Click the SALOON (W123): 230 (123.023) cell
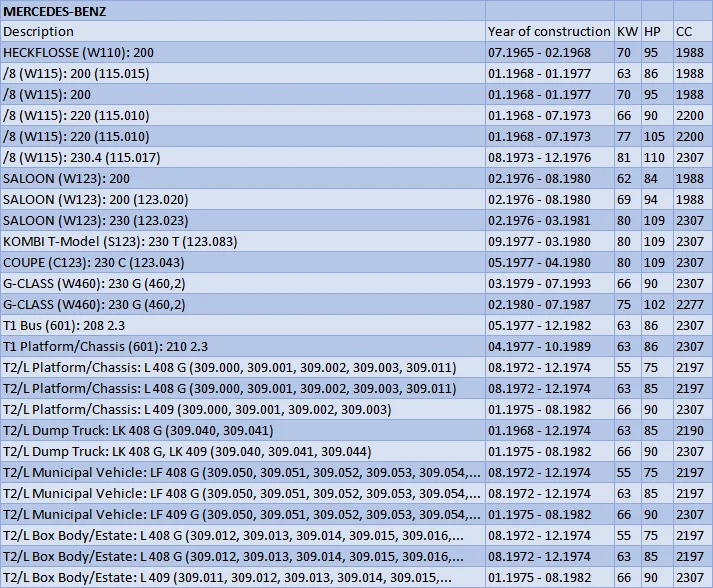Viewport: 713px width, 588px height. click(x=243, y=221)
